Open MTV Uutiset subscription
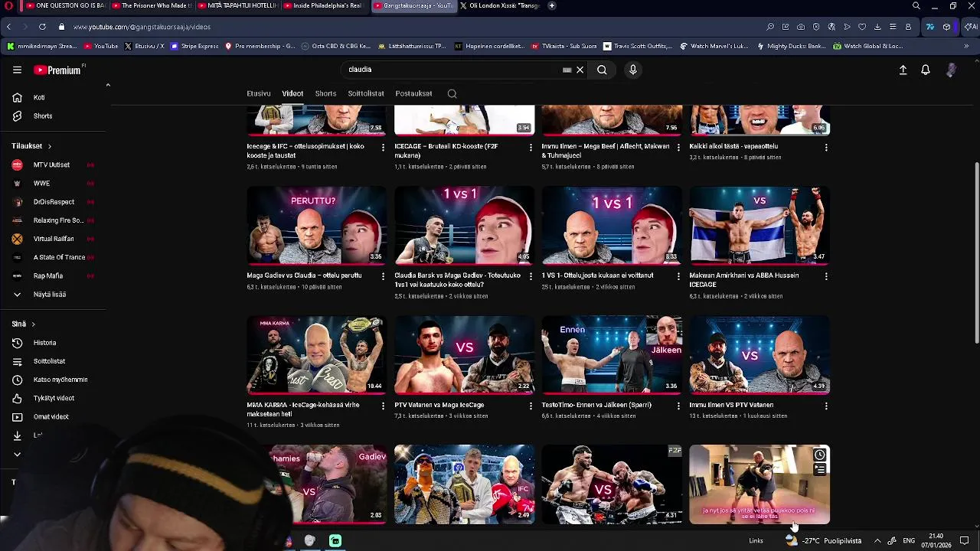Screen dimensions: 980x551 click(51, 165)
